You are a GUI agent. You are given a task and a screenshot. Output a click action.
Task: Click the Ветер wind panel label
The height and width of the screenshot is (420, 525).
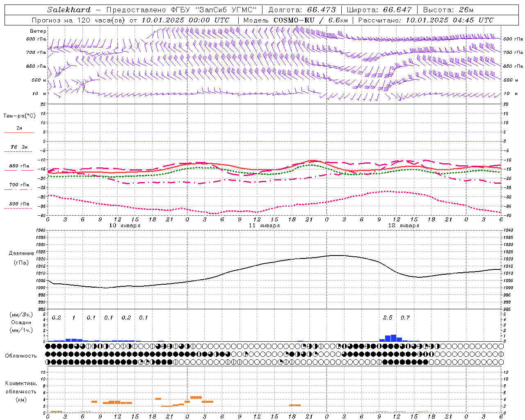(38, 31)
